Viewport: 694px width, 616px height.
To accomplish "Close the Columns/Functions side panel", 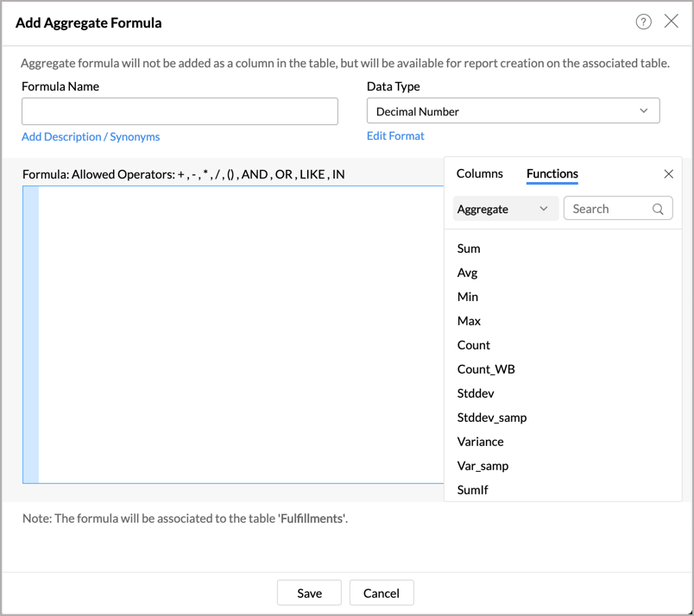I will (x=668, y=174).
